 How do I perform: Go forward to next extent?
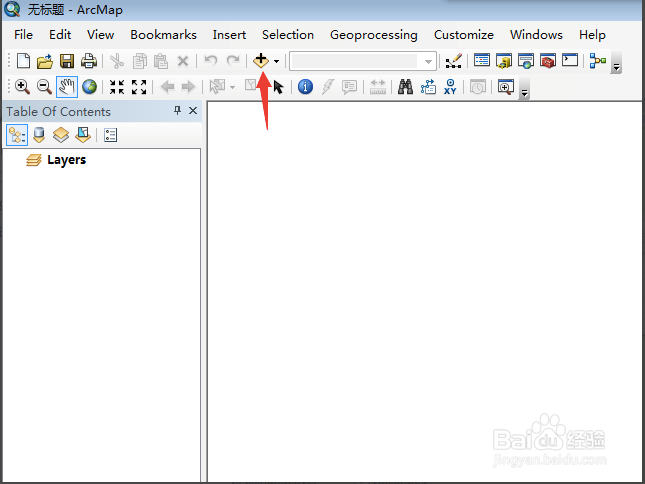188,87
